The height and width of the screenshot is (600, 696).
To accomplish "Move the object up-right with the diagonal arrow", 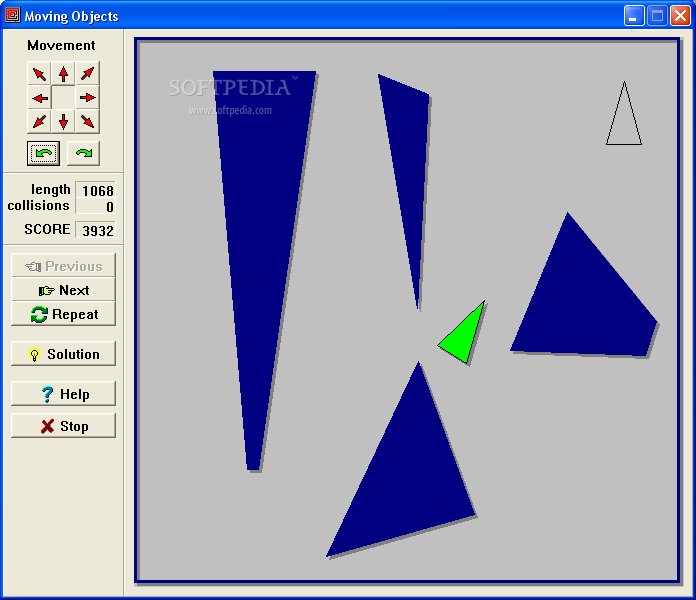I will pyautogui.click(x=87, y=74).
